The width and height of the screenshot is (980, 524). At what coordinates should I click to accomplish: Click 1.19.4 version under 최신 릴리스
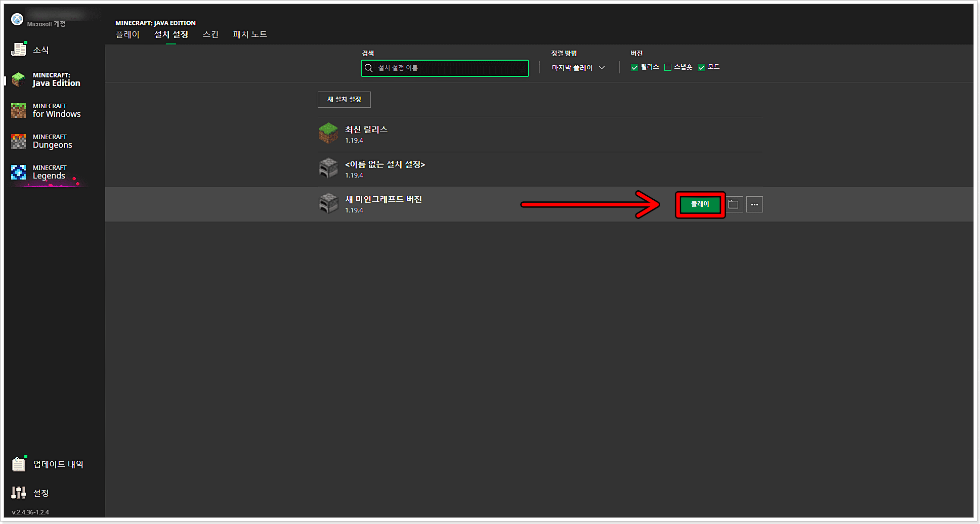[354, 141]
